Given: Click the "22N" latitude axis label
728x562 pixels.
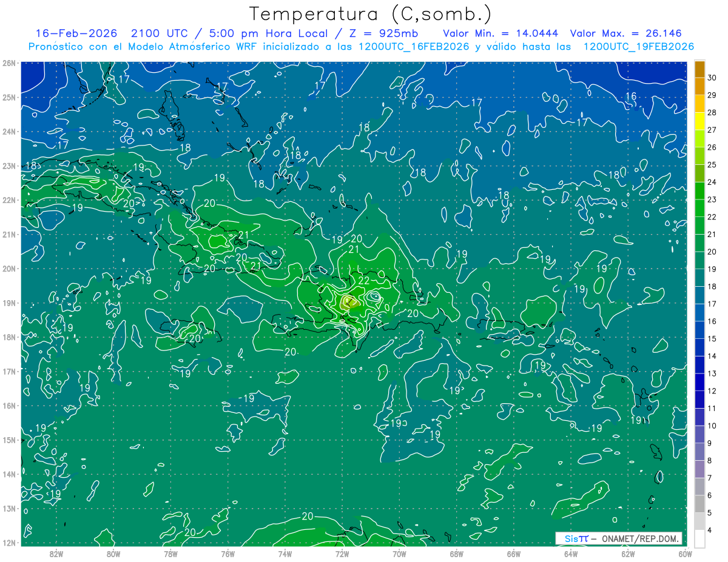Looking at the screenshot, I should pos(10,200).
